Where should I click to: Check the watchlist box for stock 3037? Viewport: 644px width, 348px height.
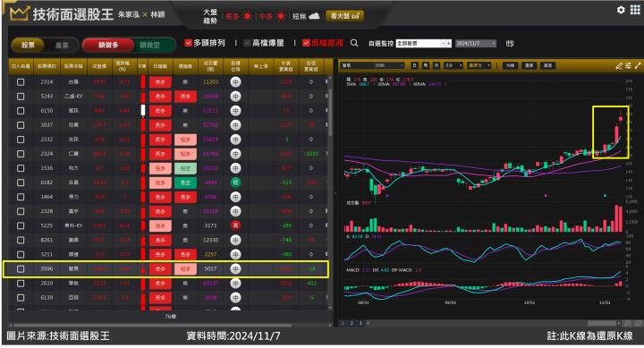tap(21, 125)
